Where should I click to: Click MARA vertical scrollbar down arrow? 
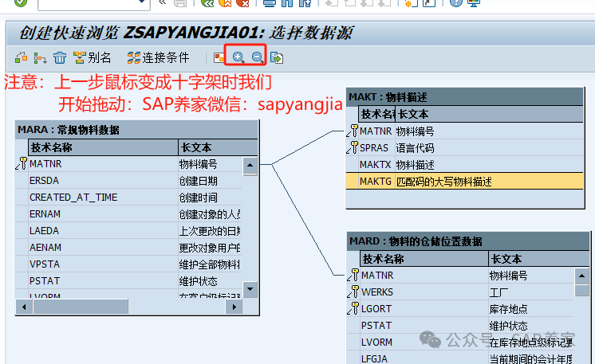[x=250, y=289]
